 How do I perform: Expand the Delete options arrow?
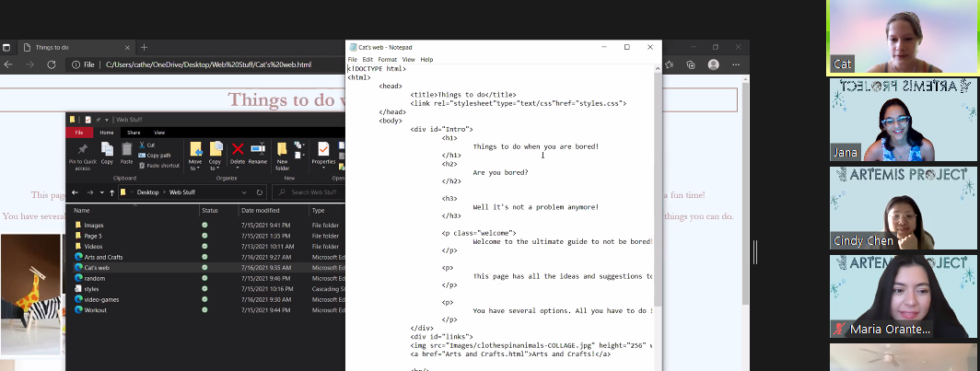pos(238,168)
